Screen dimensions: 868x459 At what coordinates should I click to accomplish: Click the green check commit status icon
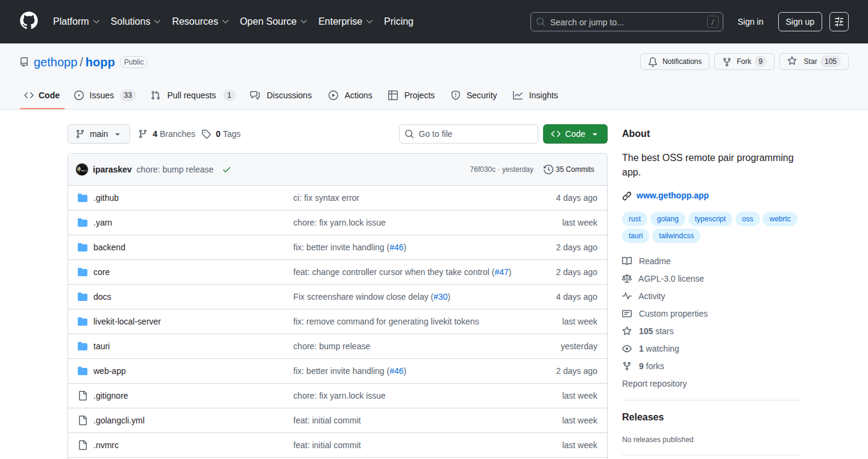(x=227, y=169)
